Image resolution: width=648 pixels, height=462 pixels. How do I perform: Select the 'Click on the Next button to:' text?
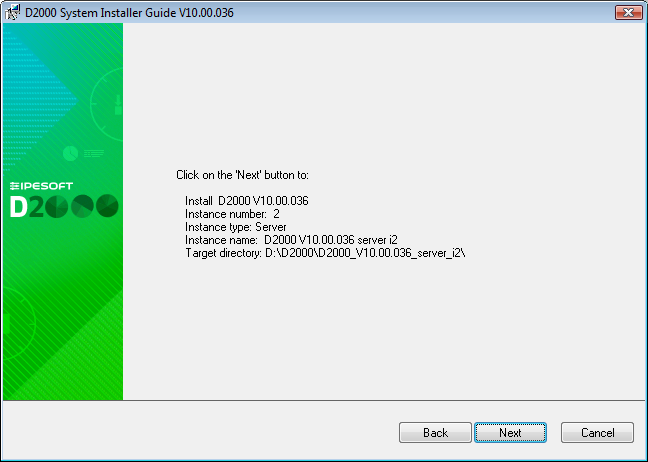[x=242, y=175]
